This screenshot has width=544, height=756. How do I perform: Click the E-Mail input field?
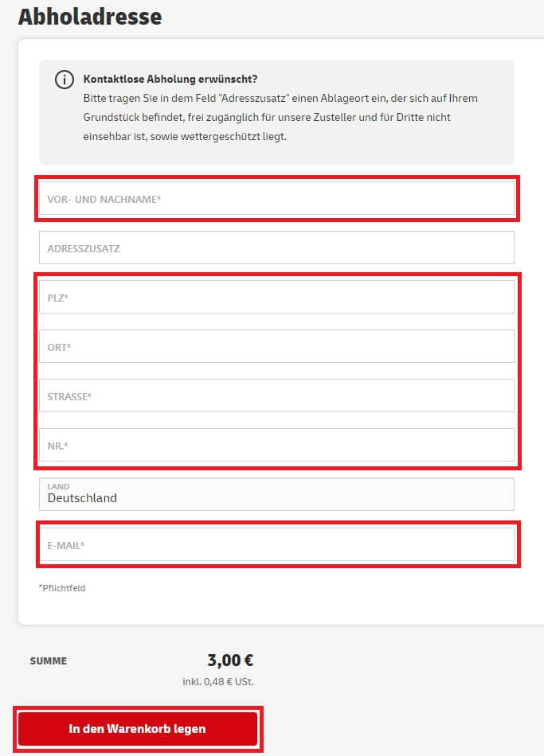point(276,544)
